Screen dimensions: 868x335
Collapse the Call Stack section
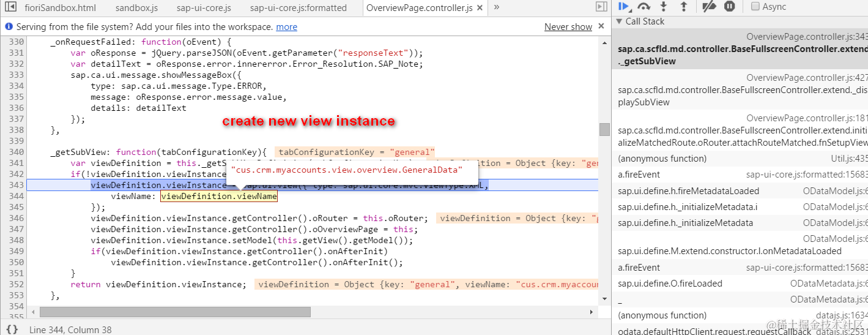coord(618,21)
